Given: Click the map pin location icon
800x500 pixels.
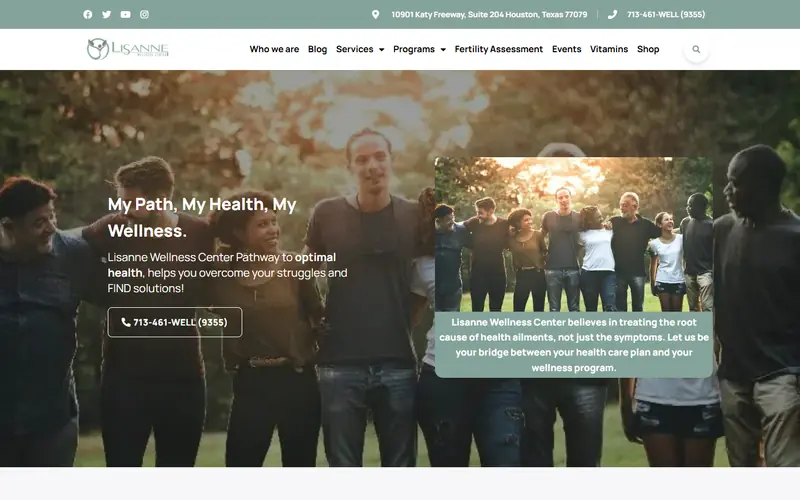Looking at the screenshot, I should click(x=376, y=14).
